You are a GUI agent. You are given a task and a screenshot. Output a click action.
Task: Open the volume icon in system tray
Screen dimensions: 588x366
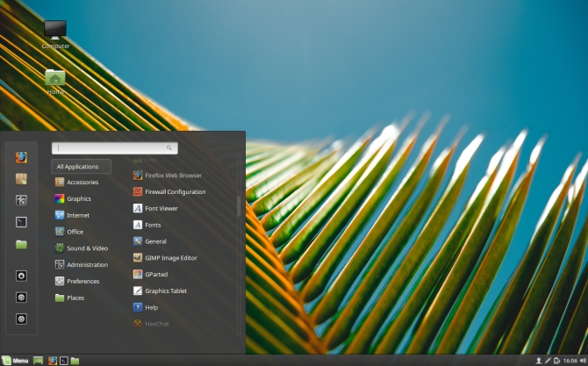(x=582, y=361)
